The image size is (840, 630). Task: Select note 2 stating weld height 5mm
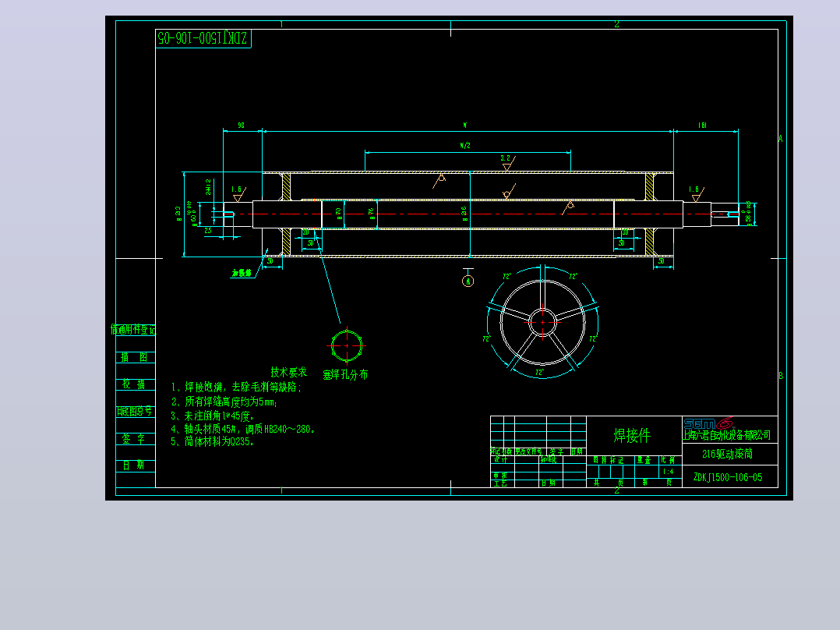(x=224, y=402)
